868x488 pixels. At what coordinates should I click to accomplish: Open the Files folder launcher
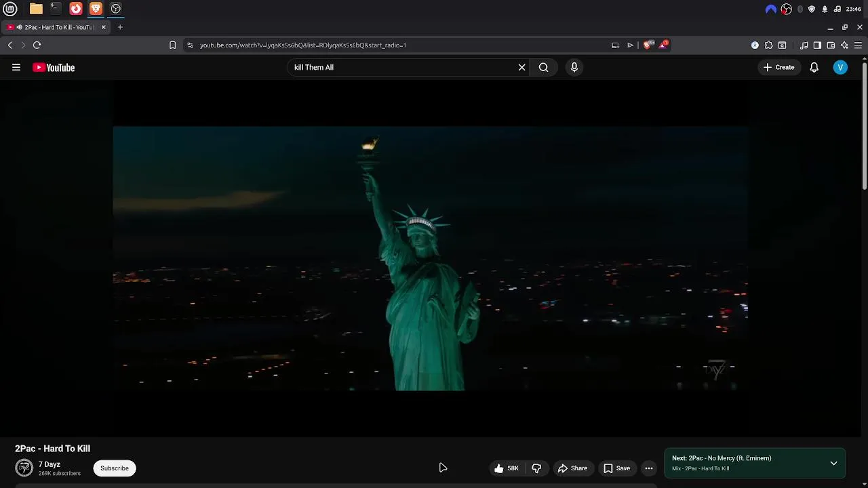(x=36, y=9)
